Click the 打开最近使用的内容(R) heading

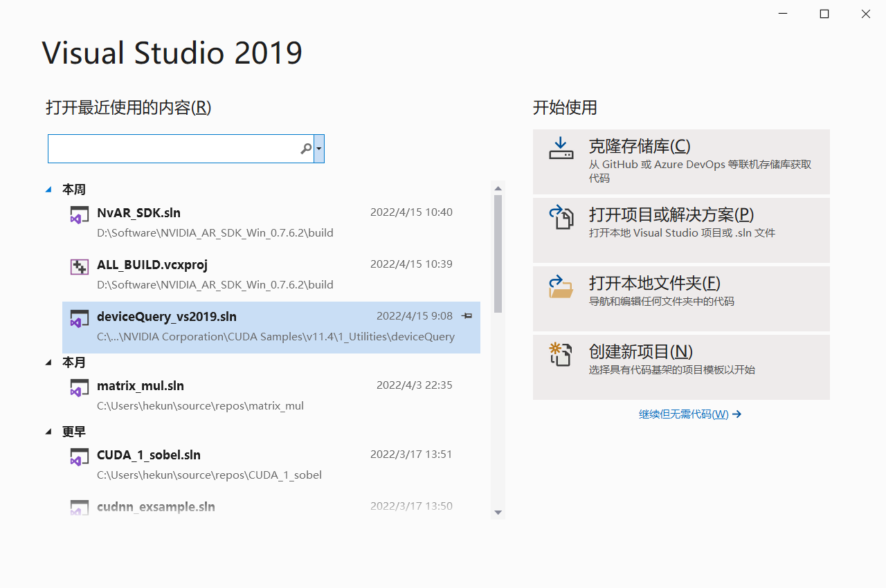pyautogui.click(x=129, y=108)
